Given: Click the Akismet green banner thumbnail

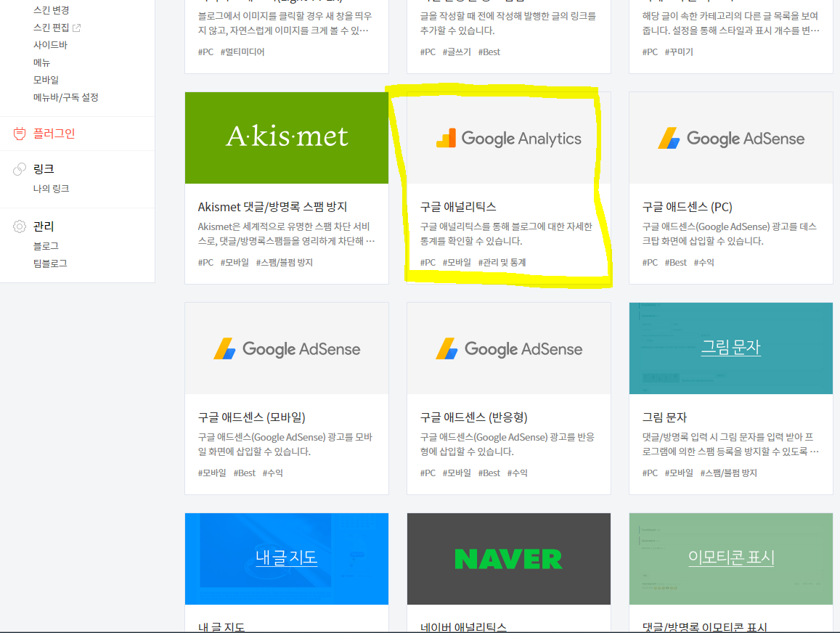Looking at the screenshot, I should click(x=287, y=138).
